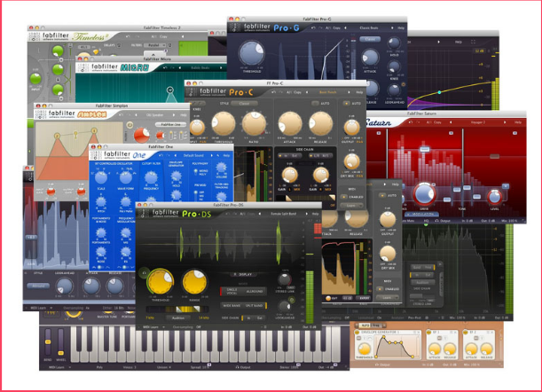542x392 pixels.
Task: Click the Enabled MIDI checkbox in Pro-C
Action: tap(344, 197)
